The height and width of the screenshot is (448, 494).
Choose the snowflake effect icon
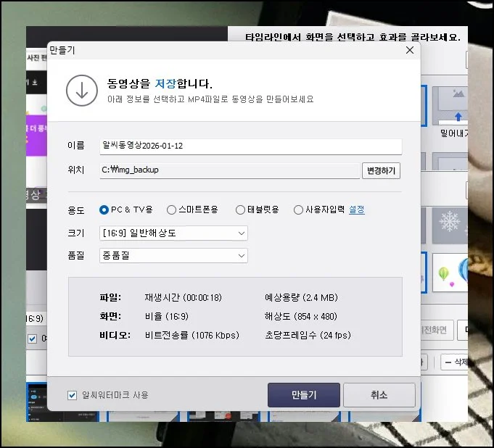pyautogui.click(x=450, y=222)
